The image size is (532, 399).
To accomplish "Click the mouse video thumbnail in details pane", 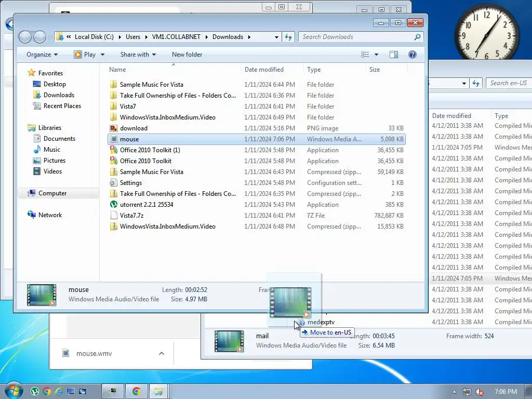I will coord(42,295).
